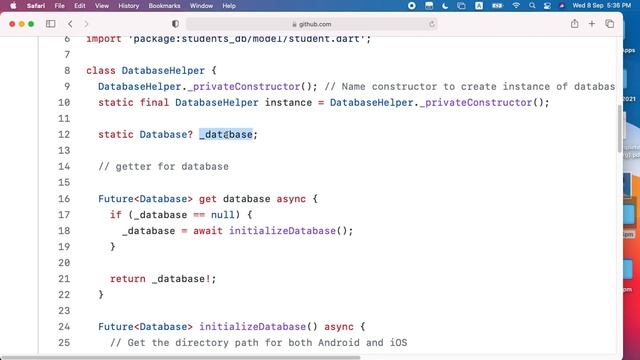This screenshot has height=360, width=640.
Task: Go back to previous page
Action: click(x=70, y=24)
